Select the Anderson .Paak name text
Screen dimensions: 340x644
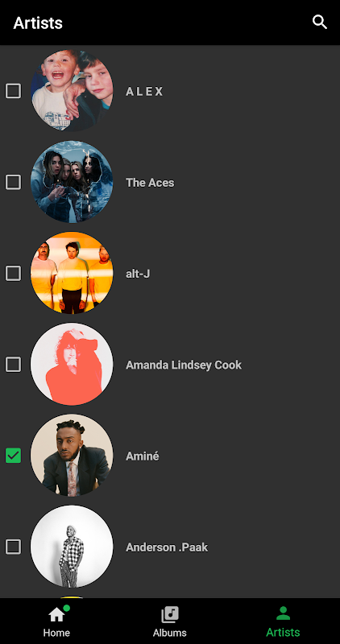click(x=167, y=547)
